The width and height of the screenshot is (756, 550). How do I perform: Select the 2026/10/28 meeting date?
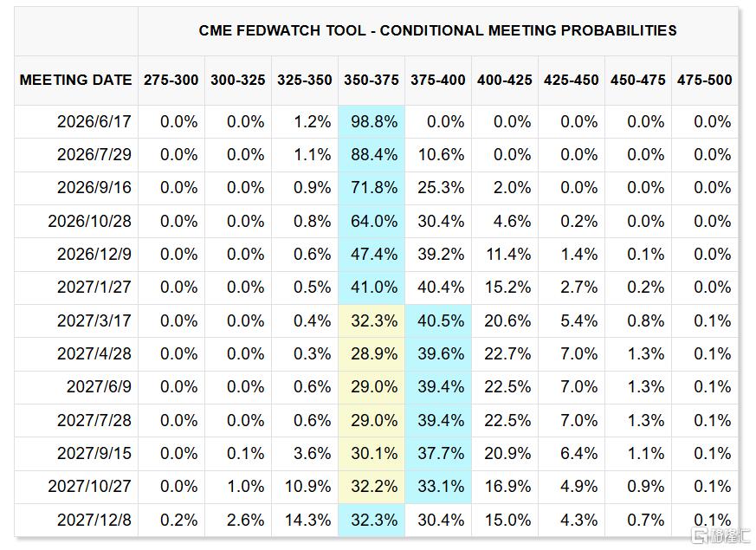click(89, 221)
